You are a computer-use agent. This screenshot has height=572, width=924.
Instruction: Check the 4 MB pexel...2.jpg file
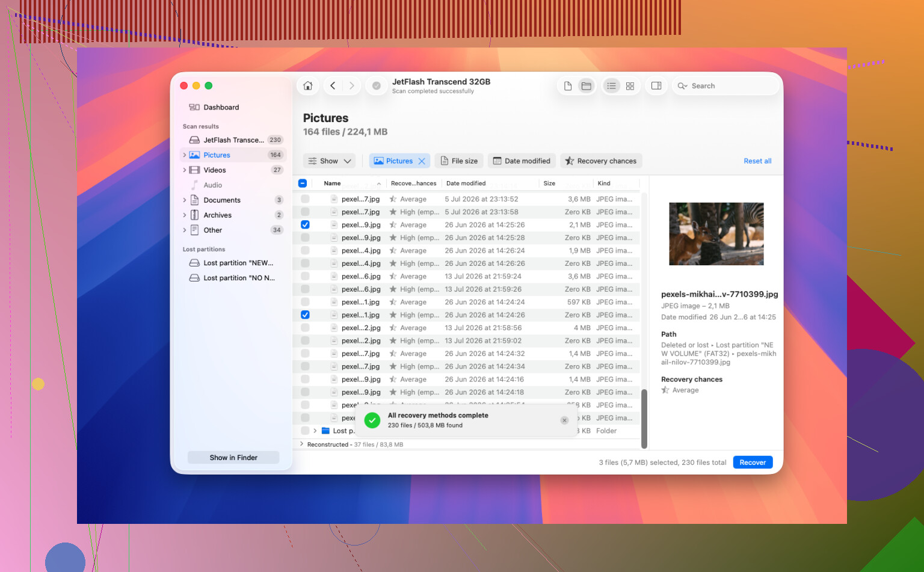click(305, 328)
